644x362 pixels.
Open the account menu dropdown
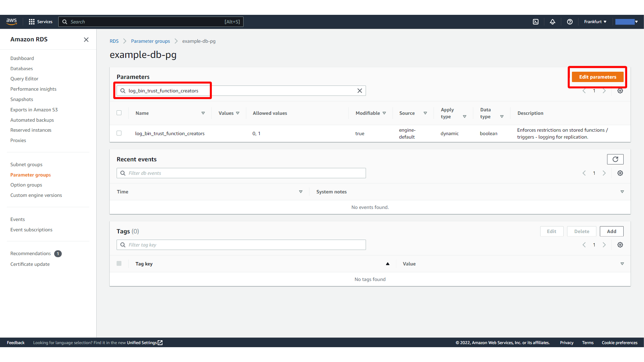click(x=626, y=22)
